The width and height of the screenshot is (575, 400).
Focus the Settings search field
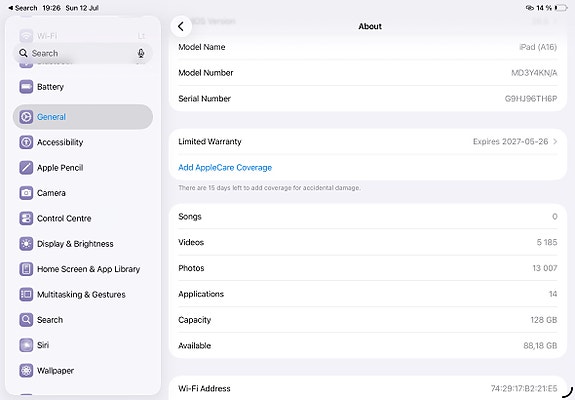pos(83,54)
